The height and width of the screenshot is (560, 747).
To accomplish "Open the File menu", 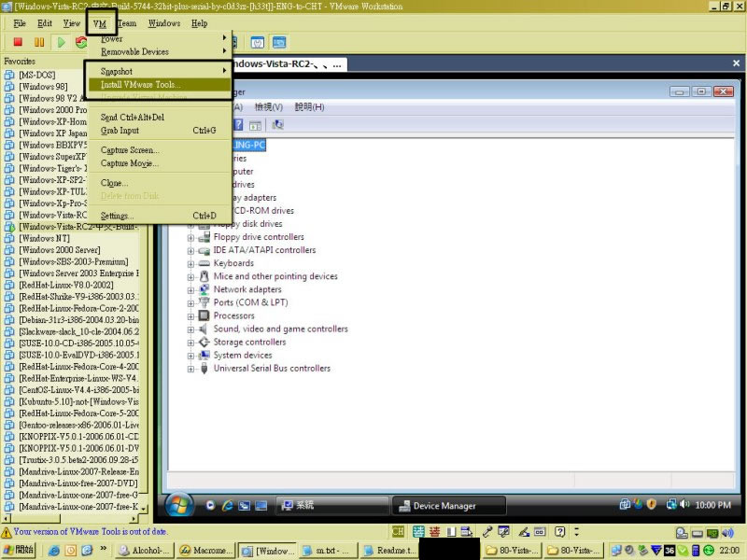I will pos(20,23).
